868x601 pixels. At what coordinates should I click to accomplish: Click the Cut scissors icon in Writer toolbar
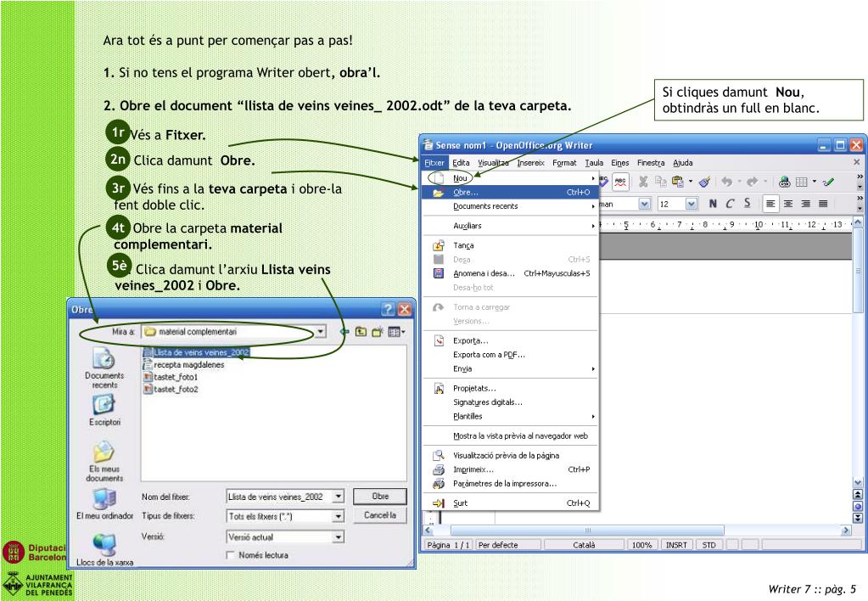643,182
